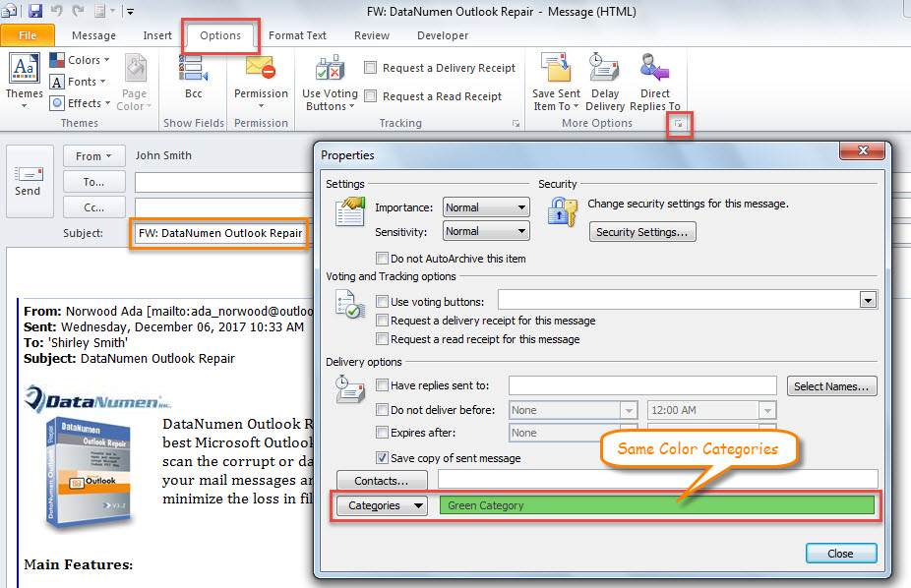
Task: Enable Expires after checkbox
Action: 382,433
